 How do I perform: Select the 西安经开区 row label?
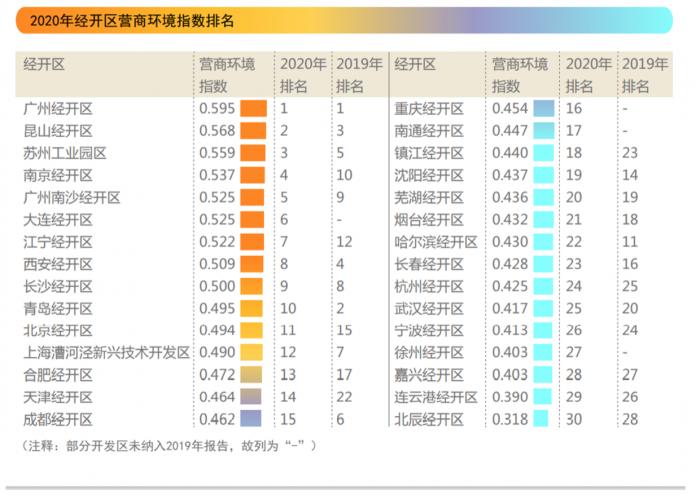[x=58, y=264]
